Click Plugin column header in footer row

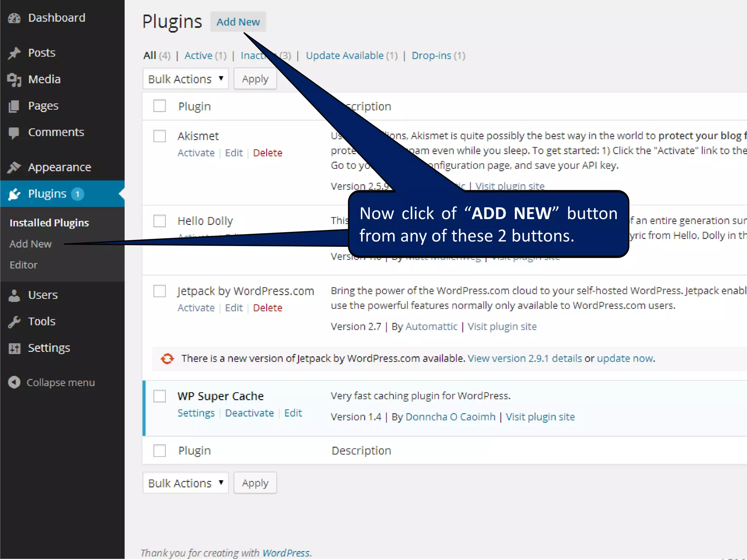pos(194,451)
